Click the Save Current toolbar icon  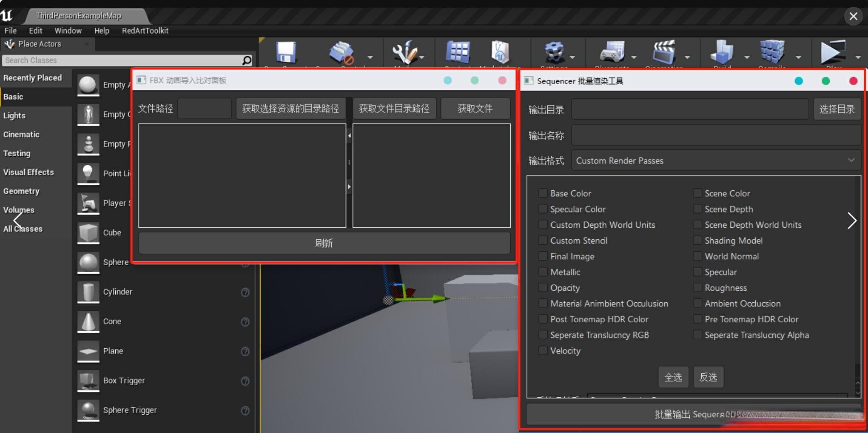[286, 53]
